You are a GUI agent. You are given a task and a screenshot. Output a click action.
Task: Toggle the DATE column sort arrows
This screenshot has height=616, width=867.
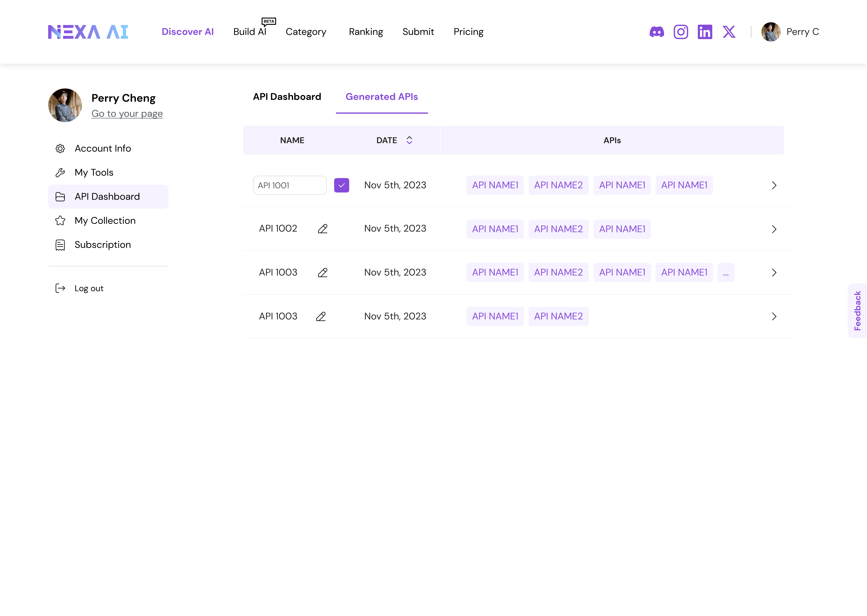[409, 140]
